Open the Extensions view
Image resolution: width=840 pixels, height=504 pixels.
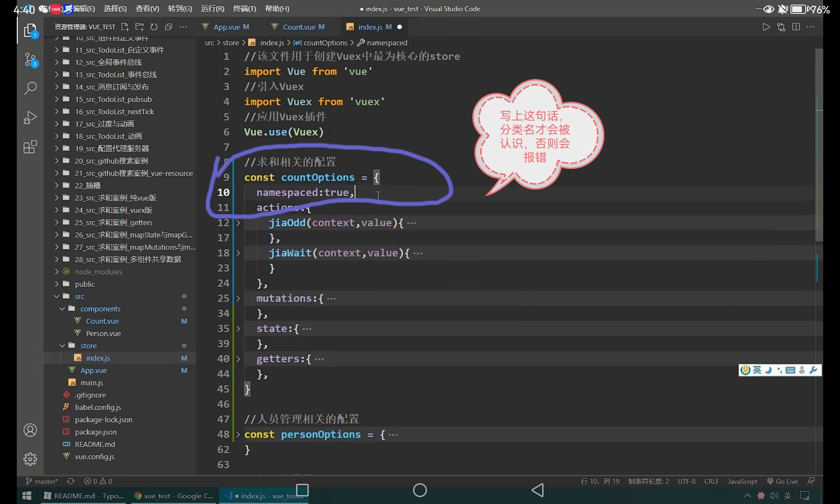click(x=30, y=147)
